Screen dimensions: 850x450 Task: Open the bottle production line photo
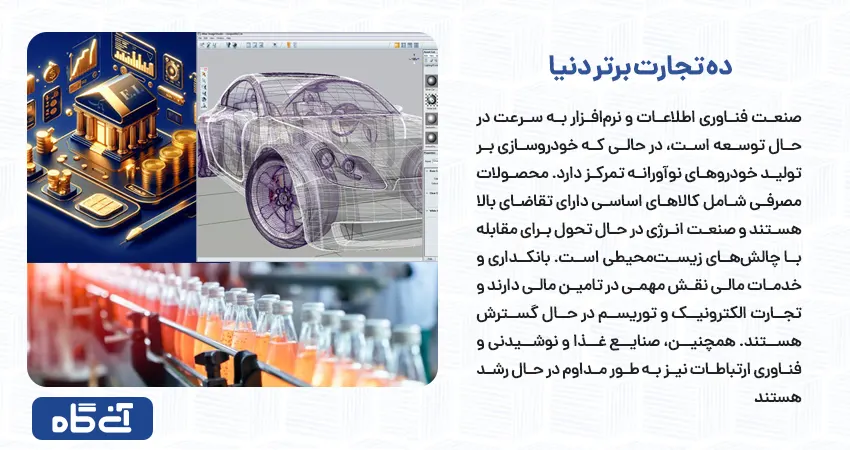[232, 324]
